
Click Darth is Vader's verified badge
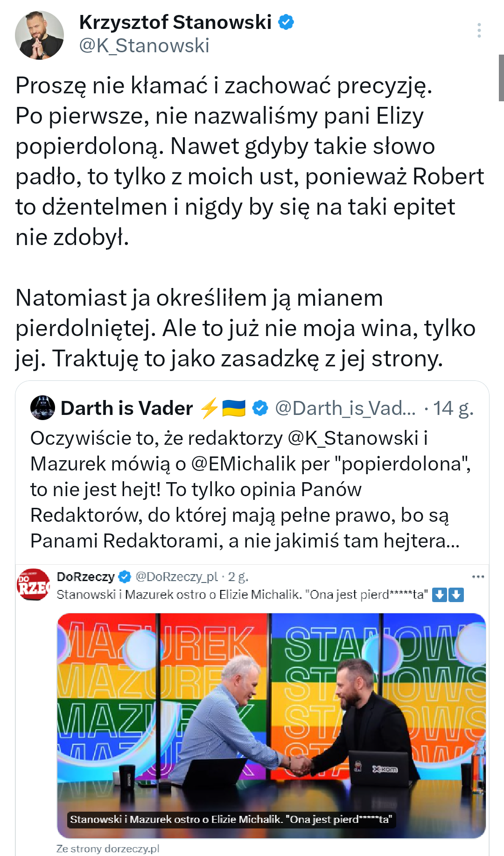pos(260,408)
